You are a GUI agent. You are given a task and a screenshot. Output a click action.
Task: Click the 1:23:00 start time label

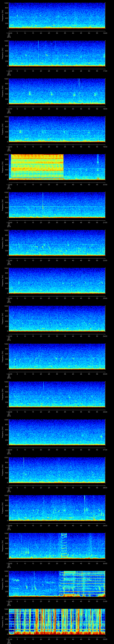[x=9, y=336]
